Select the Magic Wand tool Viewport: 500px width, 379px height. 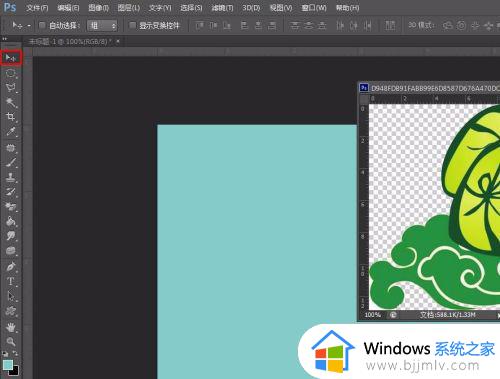pyautogui.click(x=11, y=102)
